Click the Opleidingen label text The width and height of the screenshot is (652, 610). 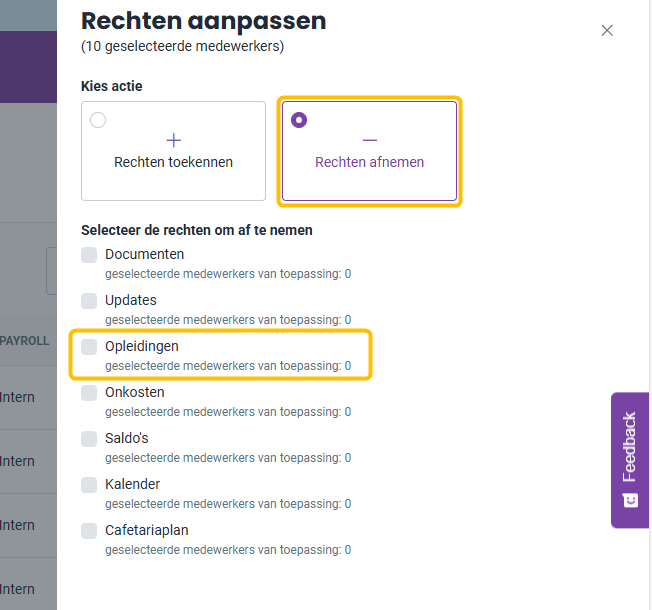[142, 346]
